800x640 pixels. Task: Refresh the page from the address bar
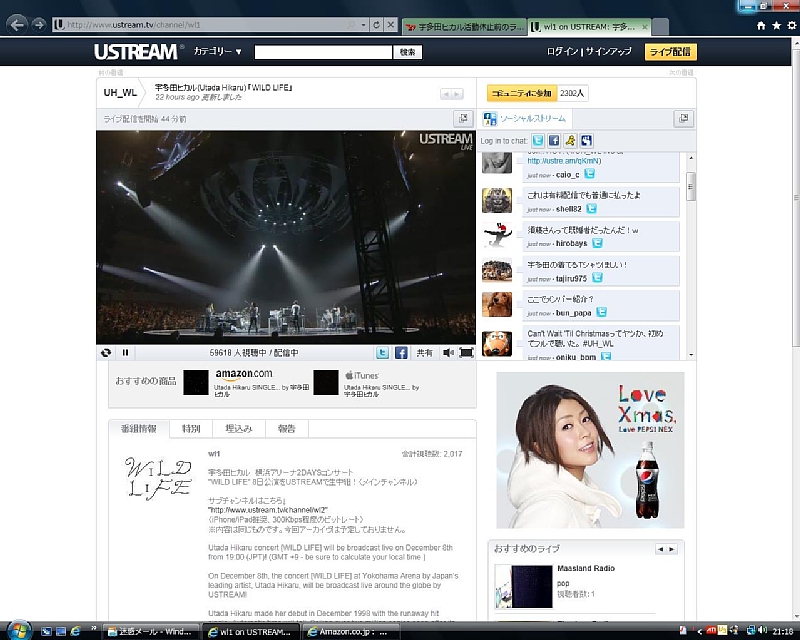pos(377,24)
